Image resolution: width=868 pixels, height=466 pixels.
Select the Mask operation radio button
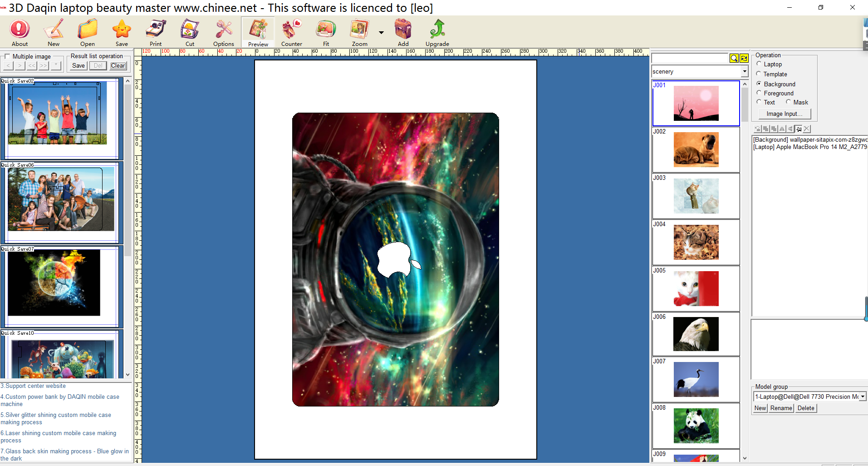pyautogui.click(x=789, y=102)
